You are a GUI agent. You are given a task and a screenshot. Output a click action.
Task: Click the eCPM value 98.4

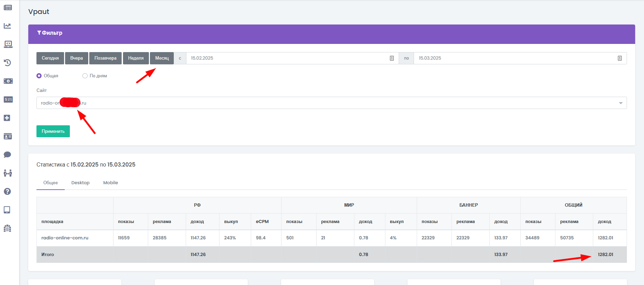tap(261, 238)
